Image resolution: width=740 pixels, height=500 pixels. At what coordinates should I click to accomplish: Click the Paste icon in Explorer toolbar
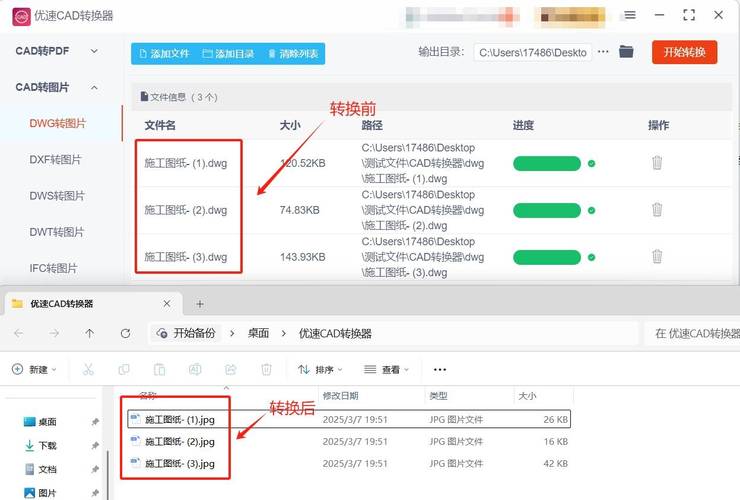(x=160, y=369)
